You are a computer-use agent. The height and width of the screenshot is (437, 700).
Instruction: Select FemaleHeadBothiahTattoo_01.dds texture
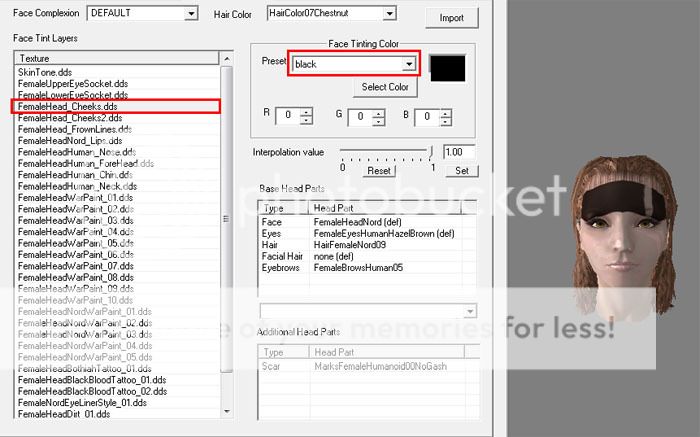pyautogui.click(x=84, y=369)
